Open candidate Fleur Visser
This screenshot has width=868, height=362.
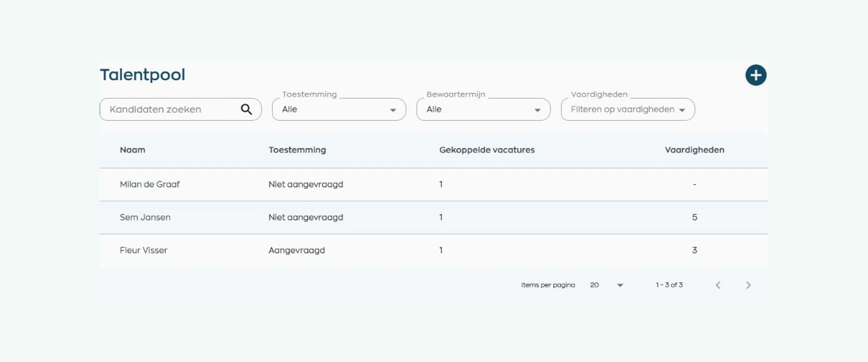click(x=143, y=250)
